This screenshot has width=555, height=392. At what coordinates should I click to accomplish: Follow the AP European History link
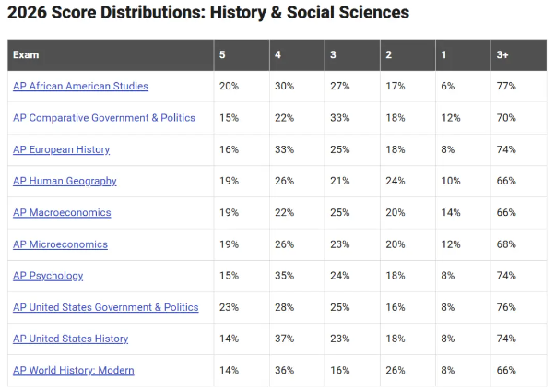[x=61, y=149]
